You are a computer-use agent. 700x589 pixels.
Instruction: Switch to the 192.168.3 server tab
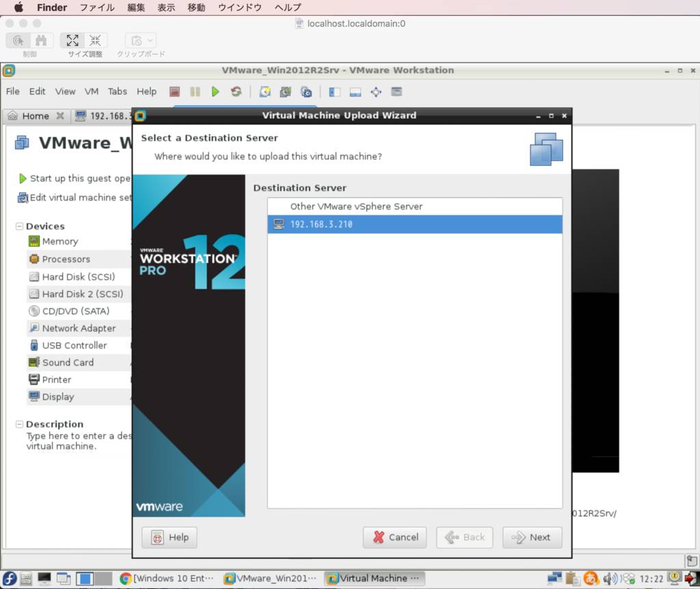click(x=104, y=116)
